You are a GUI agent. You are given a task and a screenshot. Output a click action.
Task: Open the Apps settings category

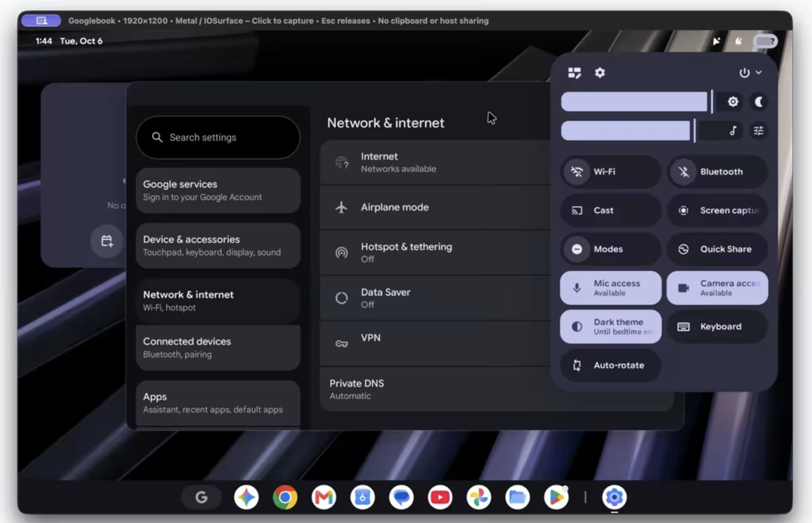(218, 403)
